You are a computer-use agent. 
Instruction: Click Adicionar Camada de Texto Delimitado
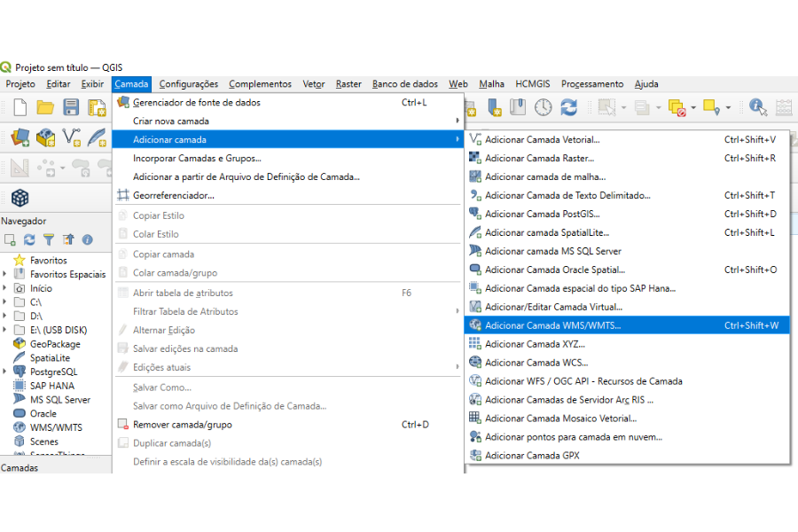(x=567, y=195)
